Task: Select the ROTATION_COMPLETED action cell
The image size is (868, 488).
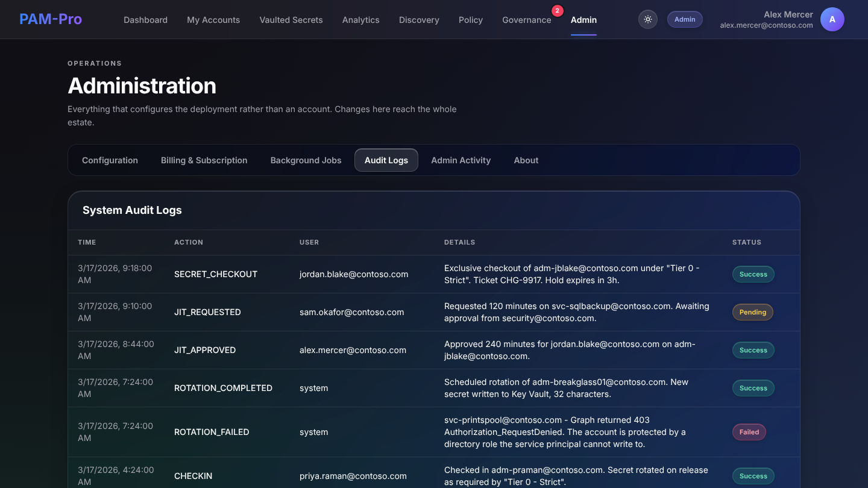Action: 223,388
